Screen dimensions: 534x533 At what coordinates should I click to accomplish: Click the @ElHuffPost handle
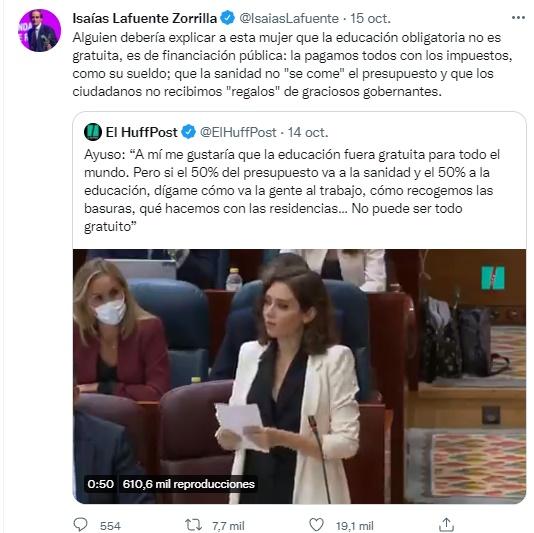[x=238, y=132]
